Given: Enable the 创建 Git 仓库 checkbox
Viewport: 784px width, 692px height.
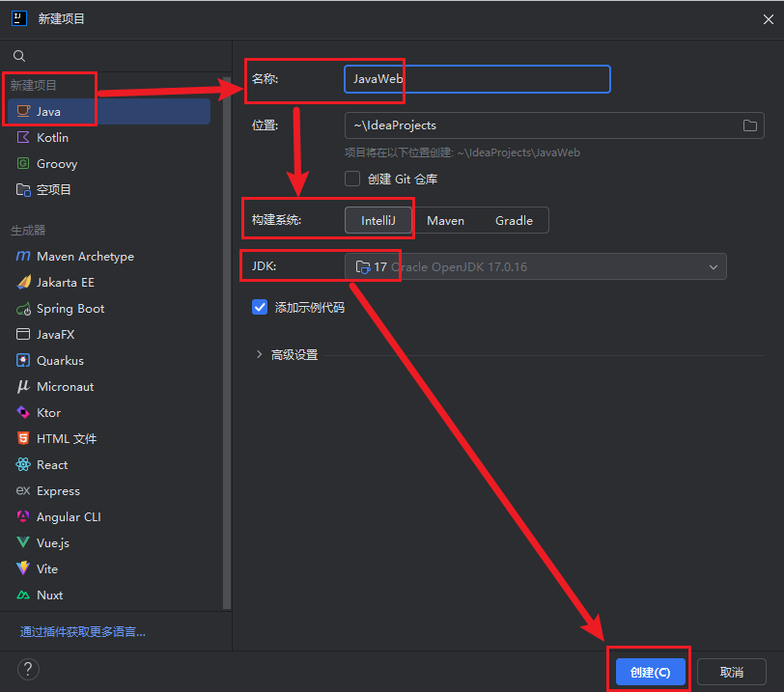Looking at the screenshot, I should coord(352,179).
